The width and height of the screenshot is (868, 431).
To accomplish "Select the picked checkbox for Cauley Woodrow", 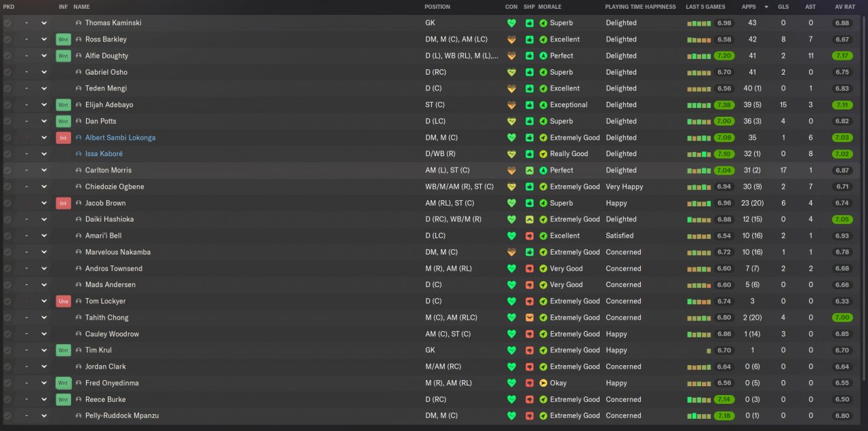I will (x=7, y=334).
